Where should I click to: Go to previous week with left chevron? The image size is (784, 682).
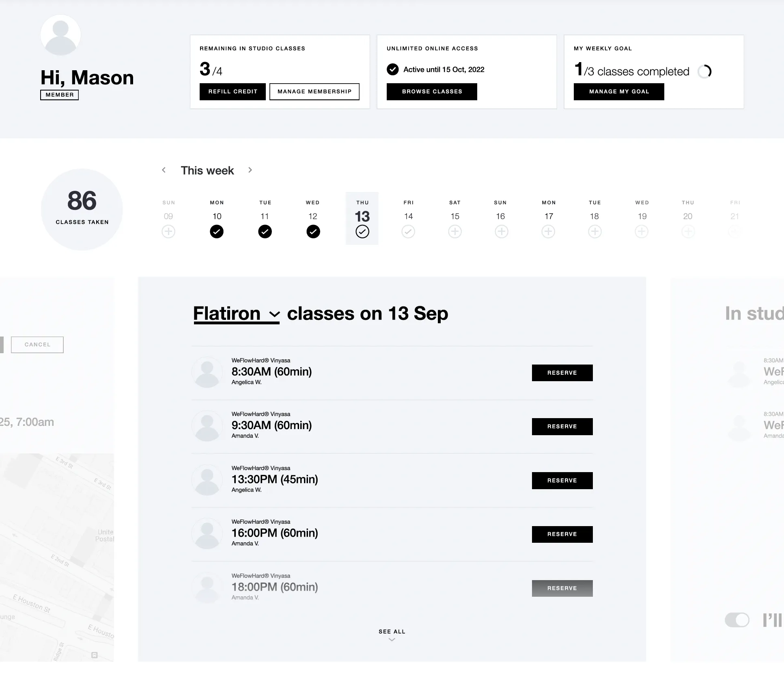coord(164,170)
